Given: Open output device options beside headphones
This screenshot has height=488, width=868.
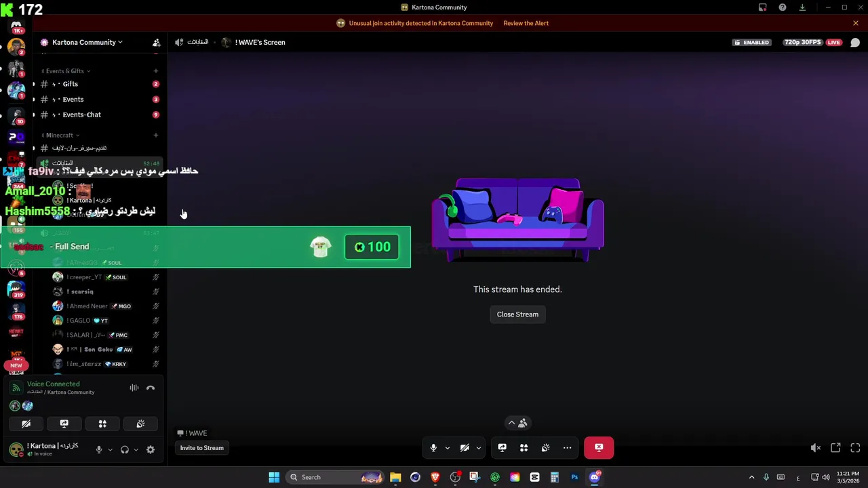Looking at the screenshot, I should coord(136,449).
